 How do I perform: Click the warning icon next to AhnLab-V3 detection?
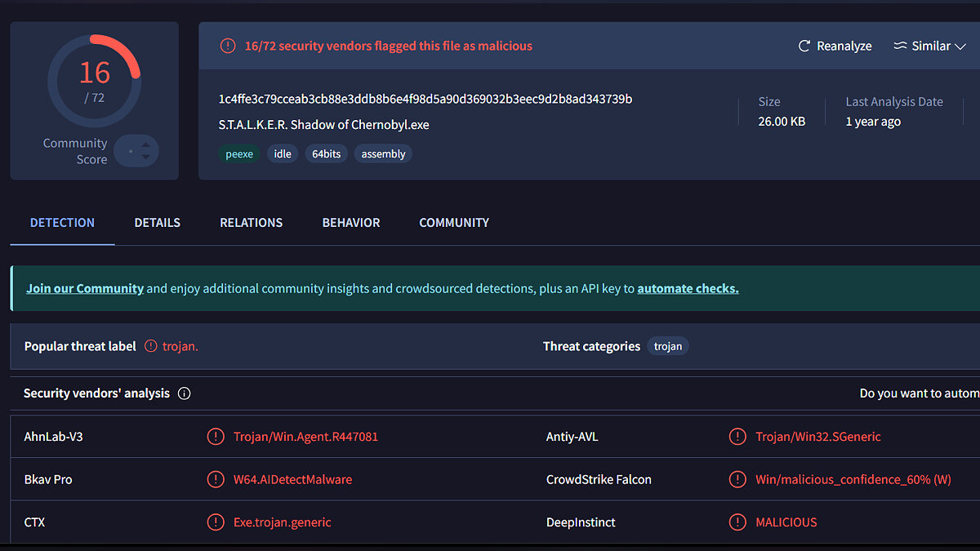coord(216,437)
